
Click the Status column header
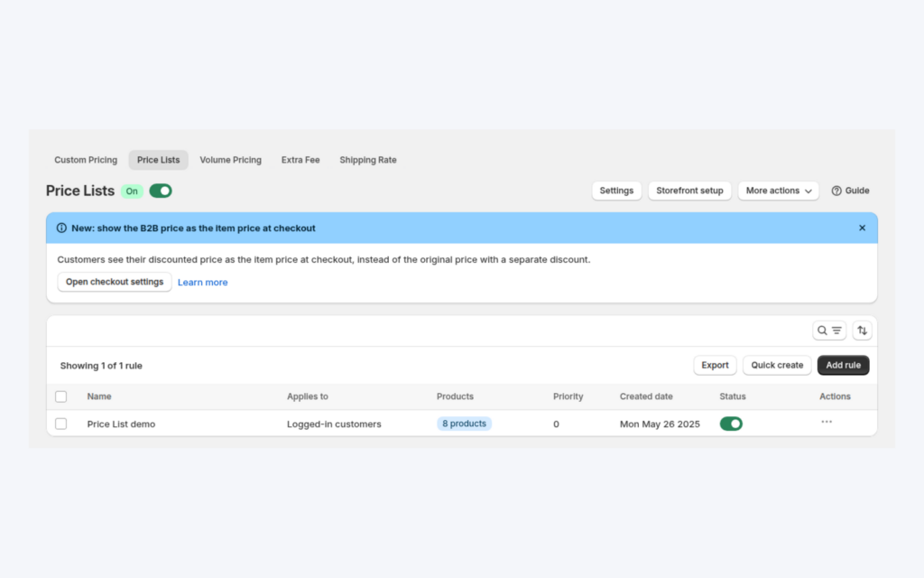(733, 396)
